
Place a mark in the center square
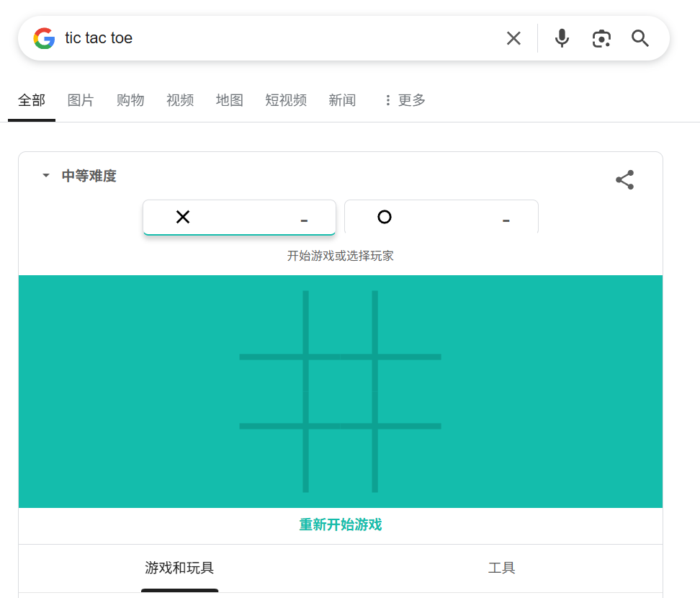coord(340,391)
